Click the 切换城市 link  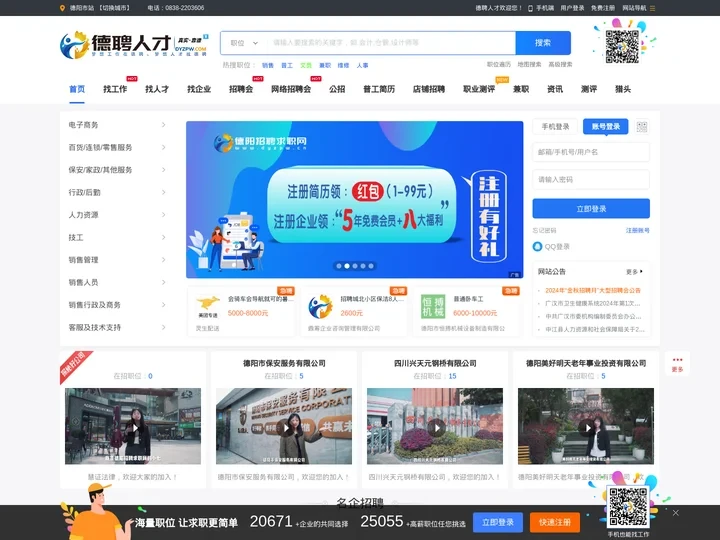pos(115,8)
